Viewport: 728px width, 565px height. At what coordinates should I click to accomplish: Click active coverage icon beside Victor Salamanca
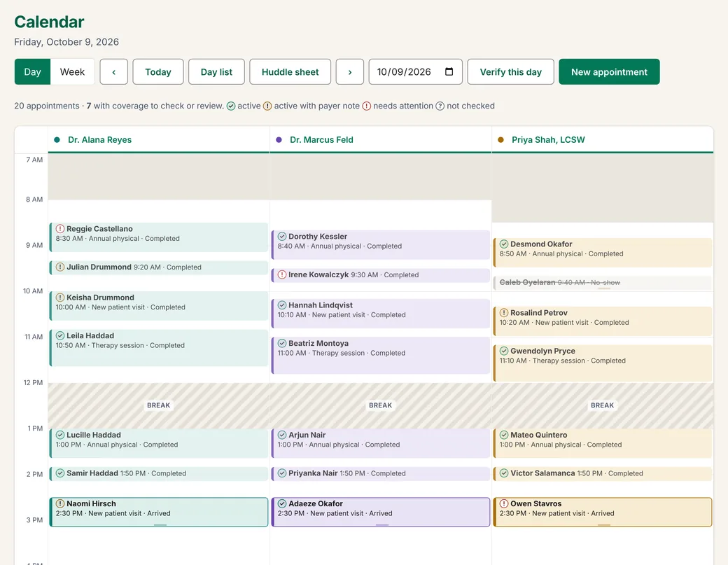click(x=504, y=473)
